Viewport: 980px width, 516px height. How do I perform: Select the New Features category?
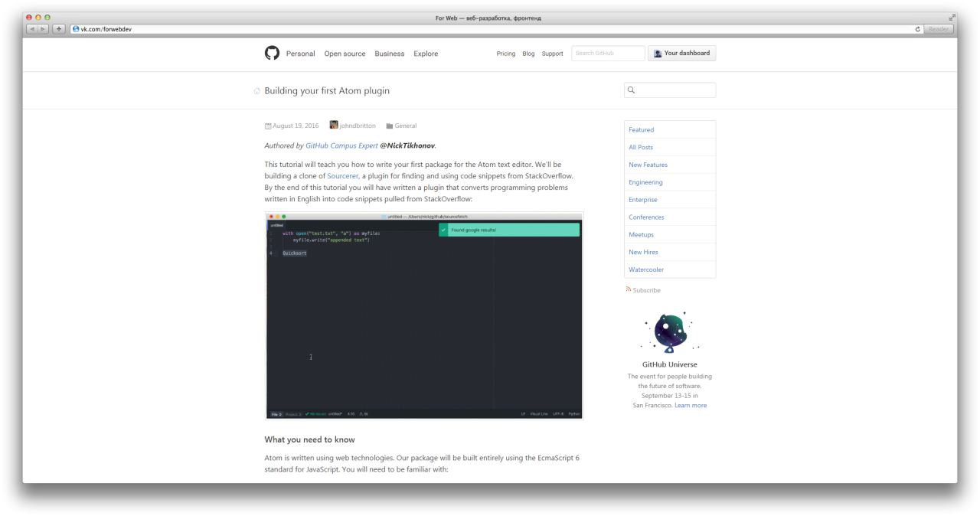(x=670, y=165)
